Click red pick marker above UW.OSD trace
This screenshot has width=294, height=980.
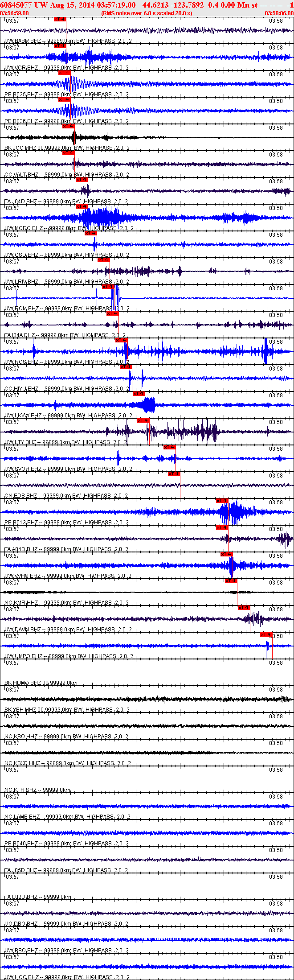coord(90,233)
